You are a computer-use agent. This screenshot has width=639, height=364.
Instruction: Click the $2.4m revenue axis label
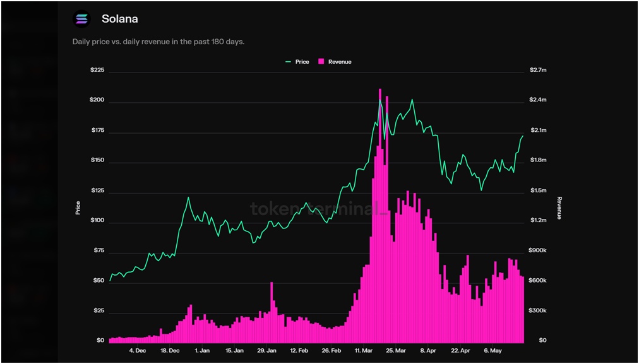(538, 100)
